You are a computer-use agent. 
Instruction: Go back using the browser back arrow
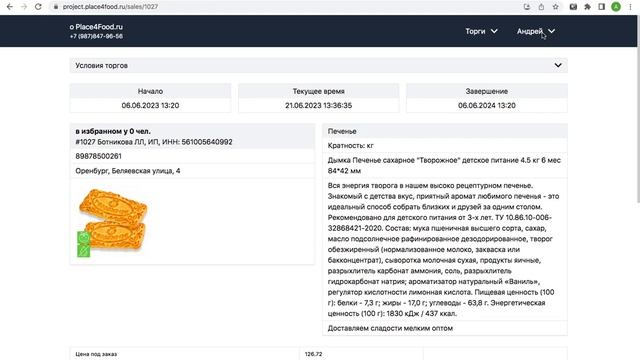pos(10,7)
